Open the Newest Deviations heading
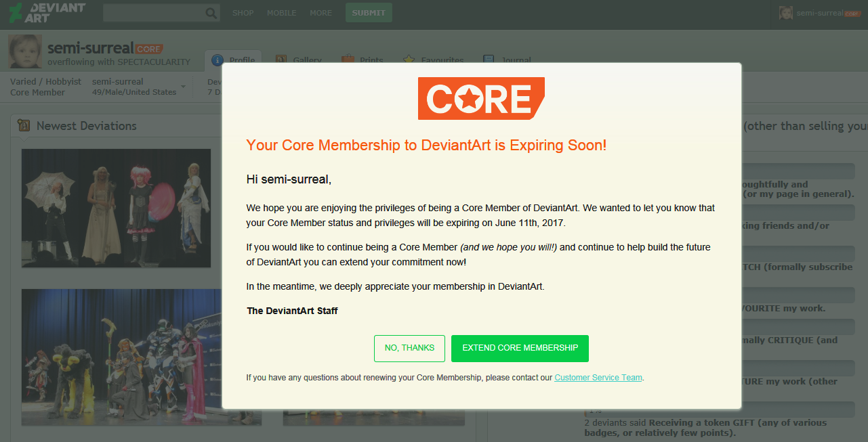Viewport: 868px width, 442px height. click(86, 125)
